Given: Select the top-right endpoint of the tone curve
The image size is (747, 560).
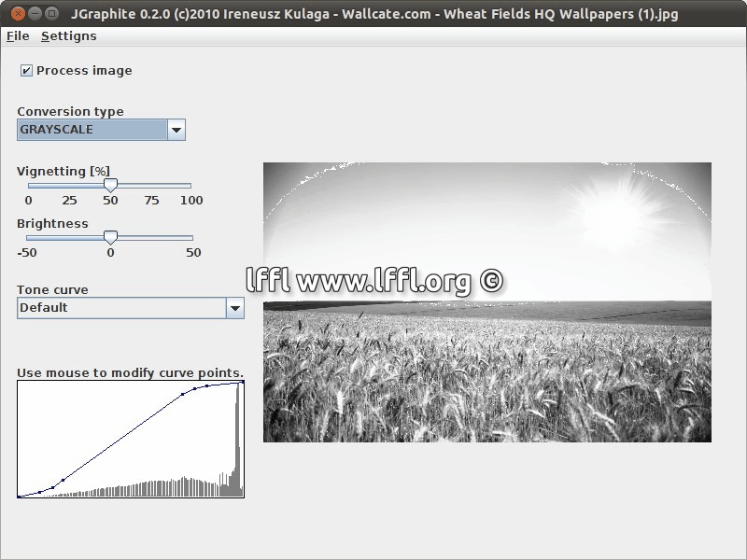Looking at the screenshot, I should click(242, 382).
